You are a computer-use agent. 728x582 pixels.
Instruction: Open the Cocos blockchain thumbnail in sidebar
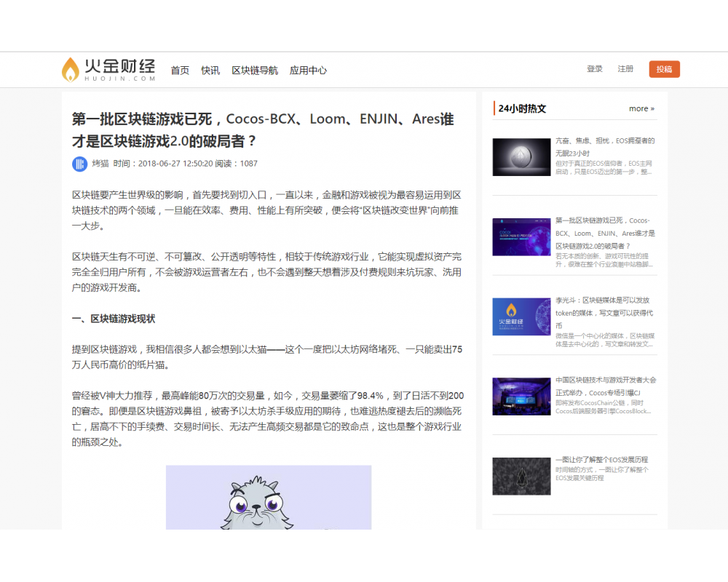click(521, 236)
